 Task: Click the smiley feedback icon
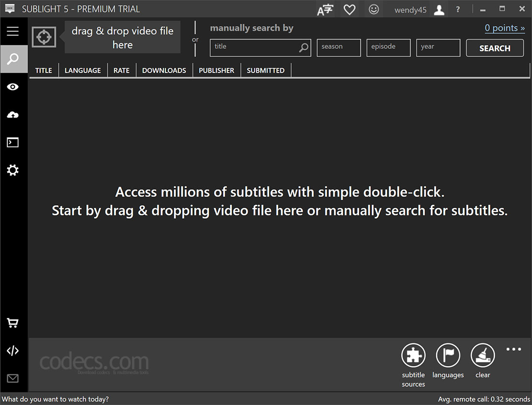(373, 9)
